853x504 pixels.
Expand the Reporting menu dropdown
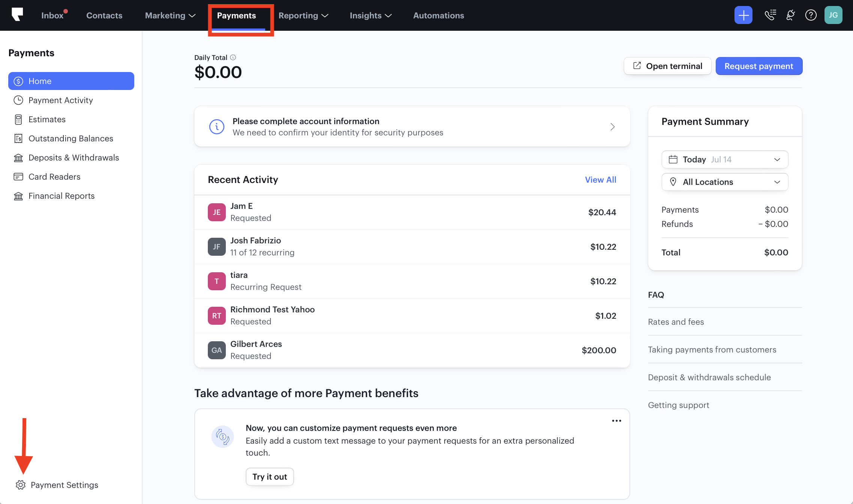(x=303, y=15)
